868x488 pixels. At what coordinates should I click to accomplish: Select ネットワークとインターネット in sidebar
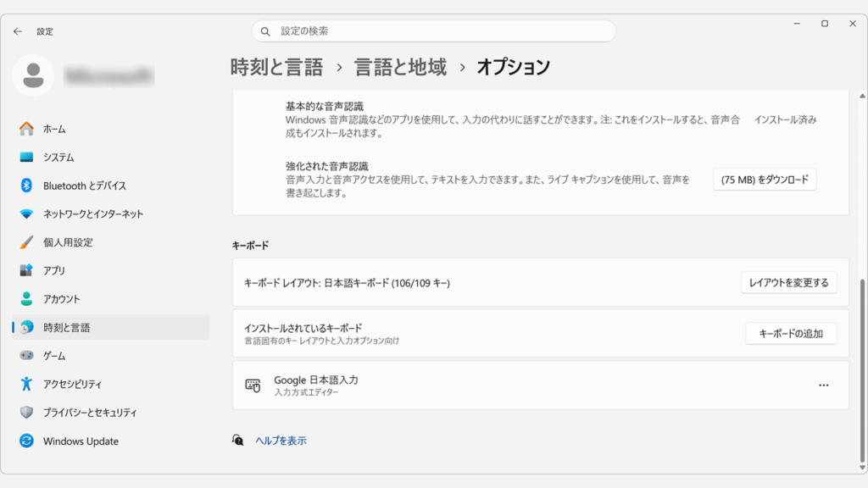111,213
